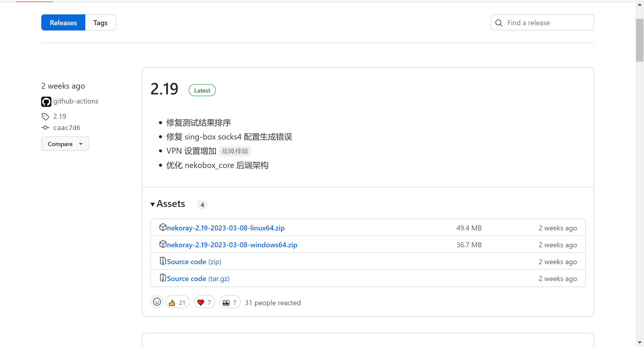Download nekoray-2.19 linux64.zip

tap(226, 228)
